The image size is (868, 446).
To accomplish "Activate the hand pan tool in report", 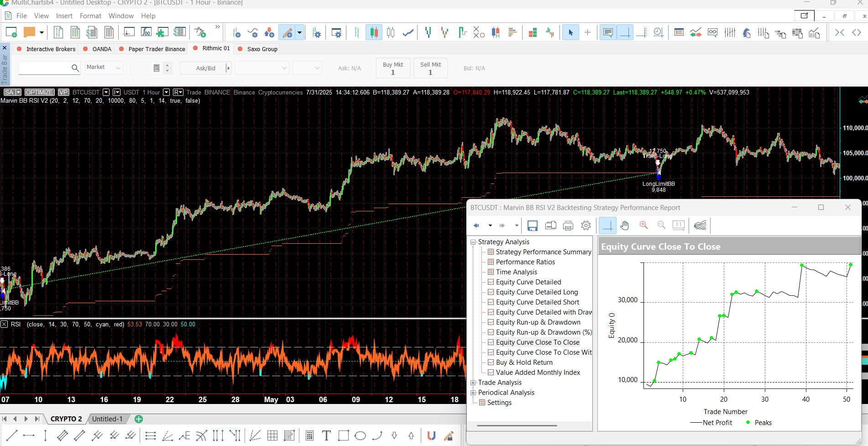I will pos(625,226).
